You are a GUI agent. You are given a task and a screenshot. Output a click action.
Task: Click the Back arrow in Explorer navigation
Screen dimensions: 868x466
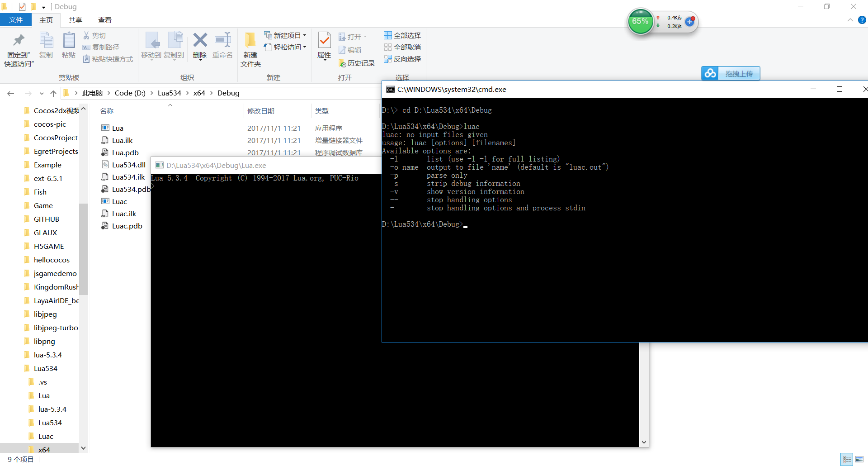(11, 93)
